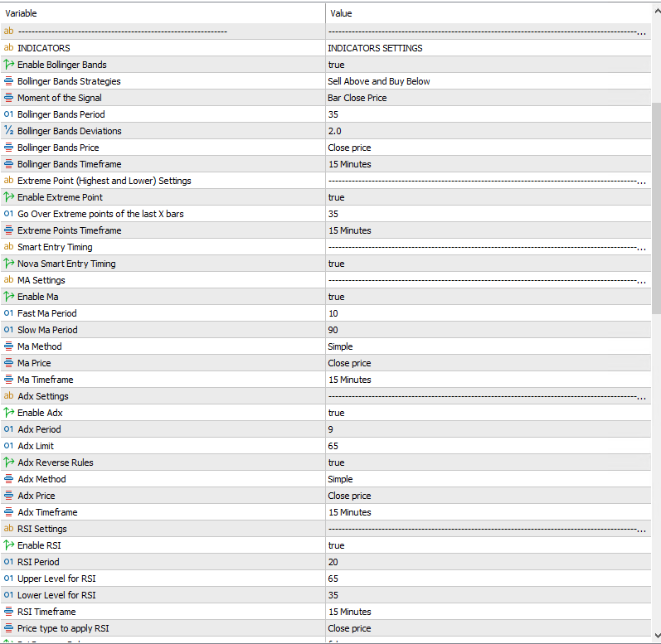Click the Enable Bollinger Bands boolean icon
This screenshot has height=644, width=661.
tap(9, 65)
